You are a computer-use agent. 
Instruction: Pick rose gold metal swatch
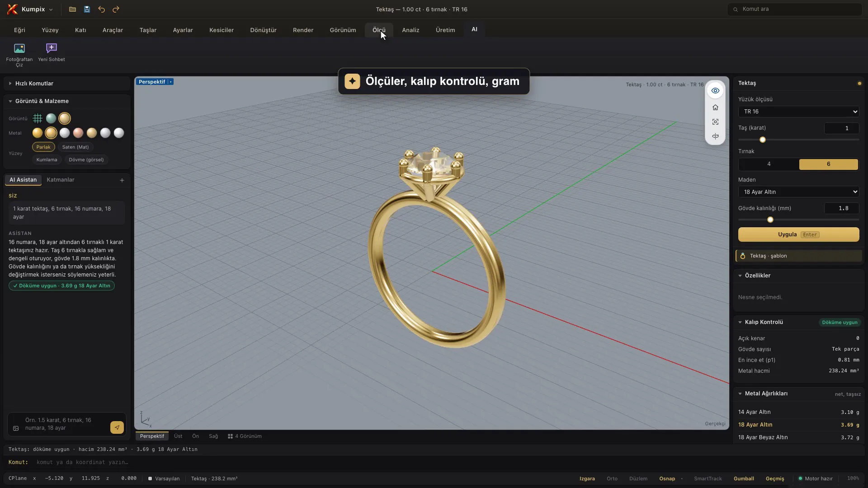[x=78, y=133]
